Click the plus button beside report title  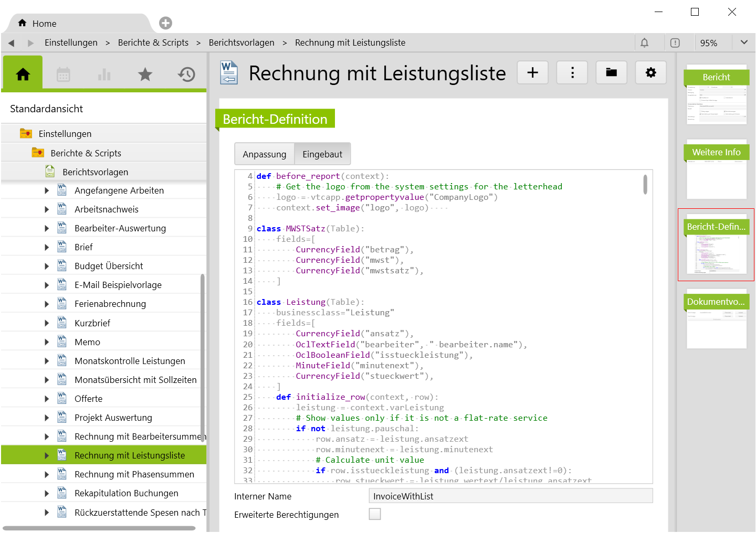[x=532, y=72]
